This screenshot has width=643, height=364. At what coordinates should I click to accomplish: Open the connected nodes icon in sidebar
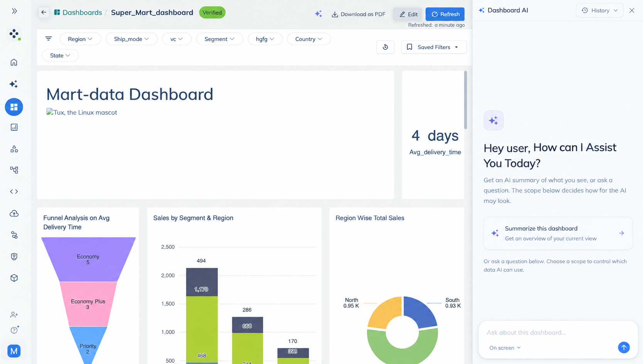[14, 235]
